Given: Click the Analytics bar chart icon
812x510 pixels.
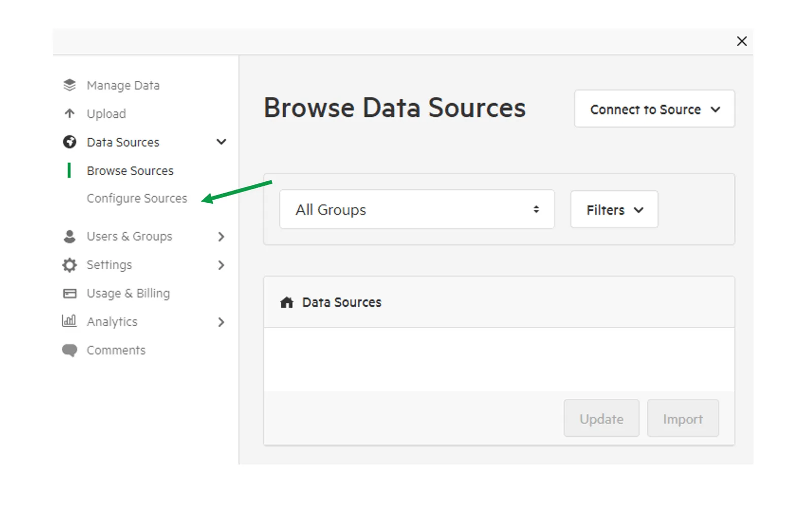Looking at the screenshot, I should tap(69, 321).
